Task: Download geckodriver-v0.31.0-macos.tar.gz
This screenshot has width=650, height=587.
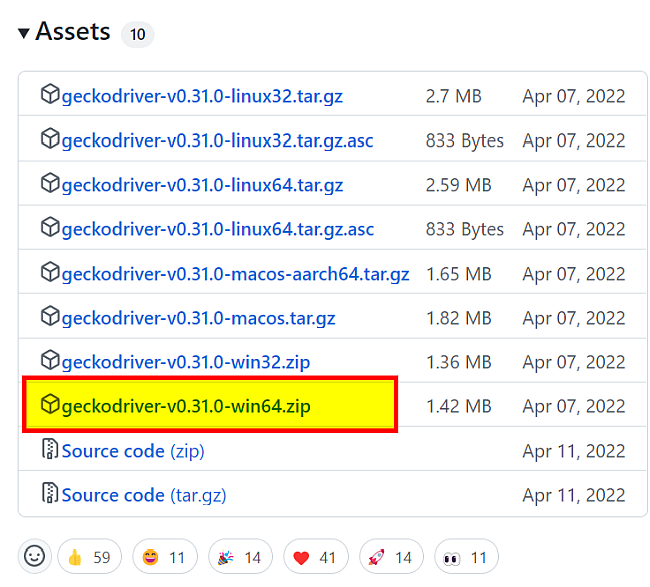Action: tap(199, 318)
